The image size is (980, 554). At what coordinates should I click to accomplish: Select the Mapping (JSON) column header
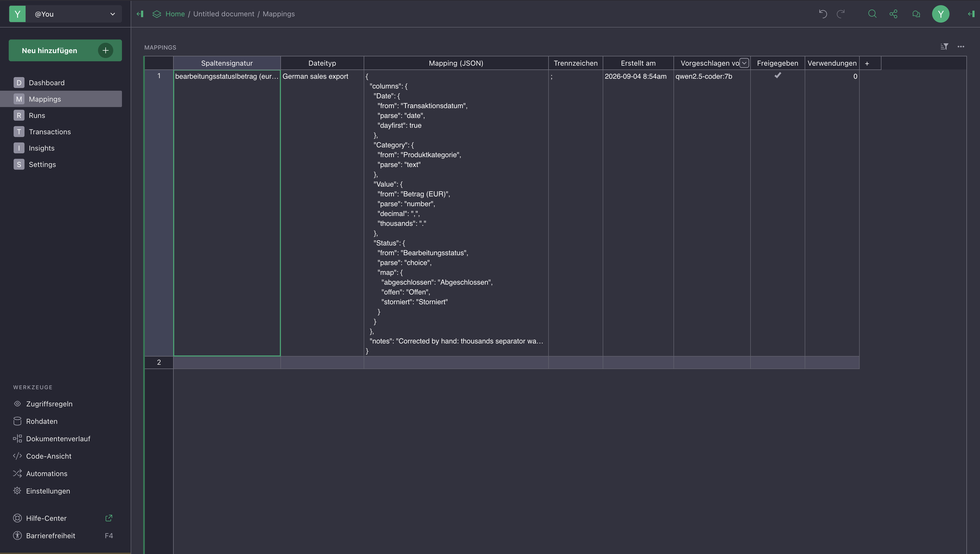pos(456,63)
